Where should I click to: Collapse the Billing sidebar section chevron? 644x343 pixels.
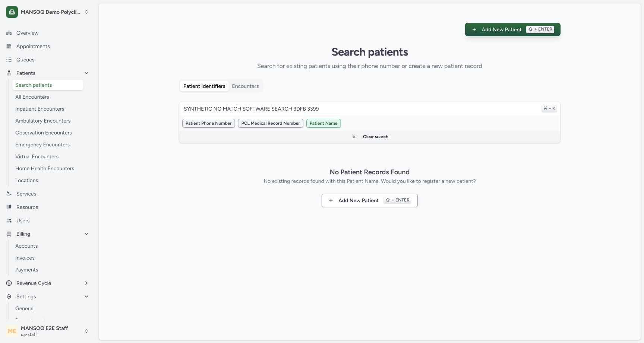(86, 234)
